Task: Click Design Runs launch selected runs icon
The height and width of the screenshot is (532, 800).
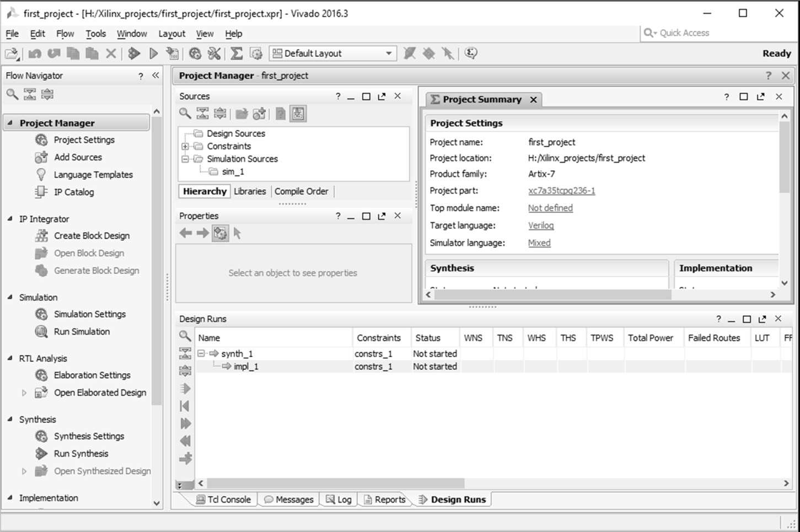Action: click(x=185, y=389)
